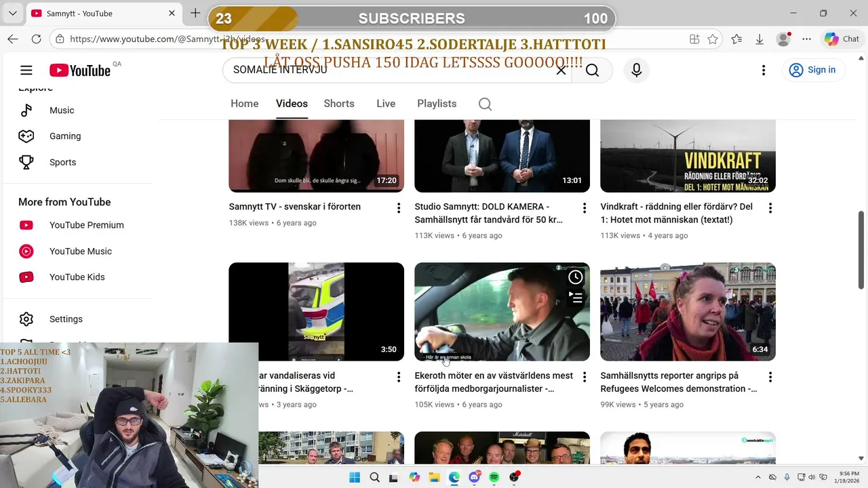Image resolution: width=868 pixels, height=488 pixels.
Task: Go to YouTube home via logo
Action: tap(79, 70)
